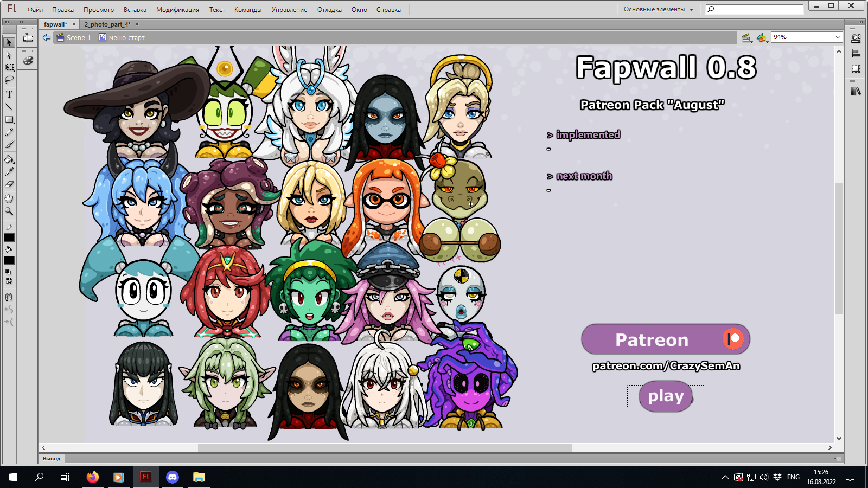Activate the Paint Bucket tool
Viewport: 868px width, 488px height.
9,159
